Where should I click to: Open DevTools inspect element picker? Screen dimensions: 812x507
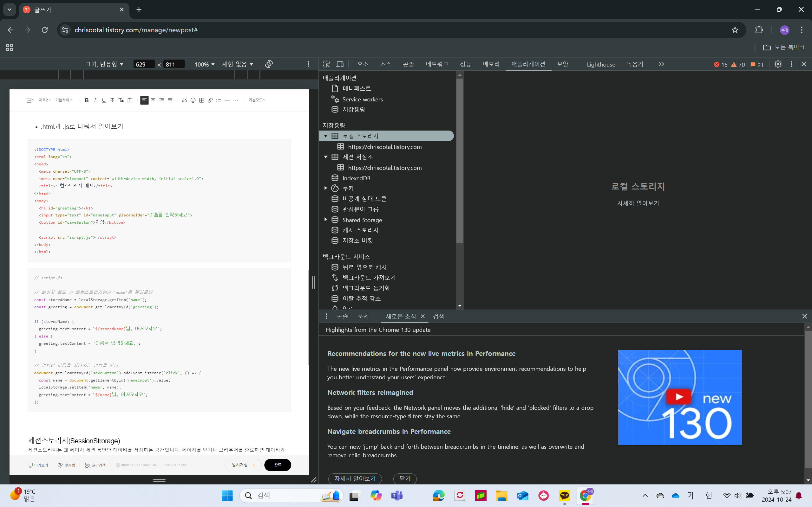[326, 64]
